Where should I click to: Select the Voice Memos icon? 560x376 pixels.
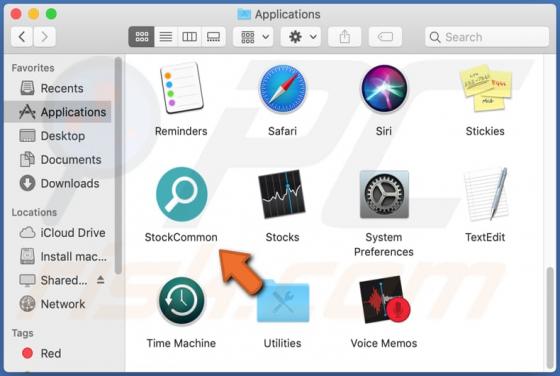pos(385,300)
